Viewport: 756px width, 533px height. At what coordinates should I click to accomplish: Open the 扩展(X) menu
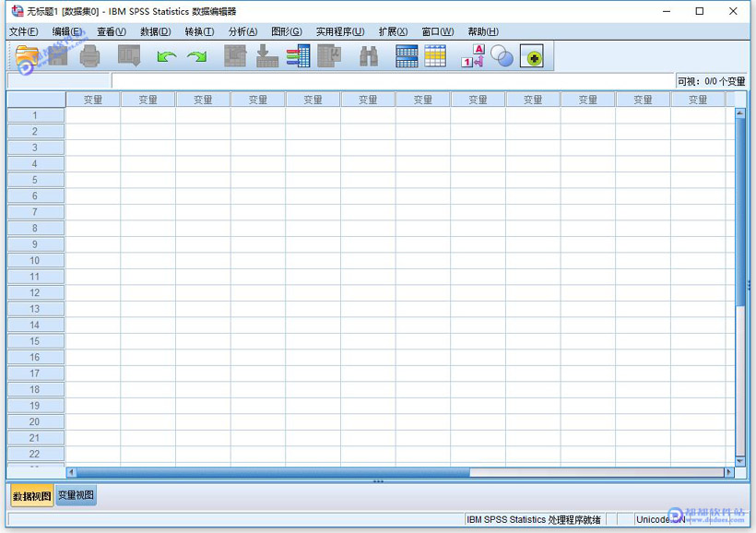[x=393, y=32]
